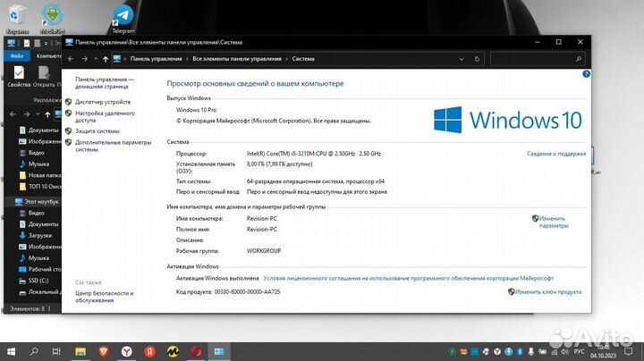Open the notification center icon
644x361 pixels.
(x=629, y=351)
